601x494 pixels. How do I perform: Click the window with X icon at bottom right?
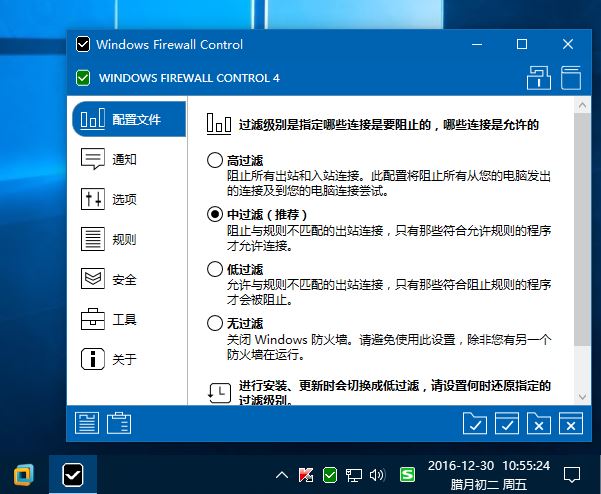pos(570,424)
